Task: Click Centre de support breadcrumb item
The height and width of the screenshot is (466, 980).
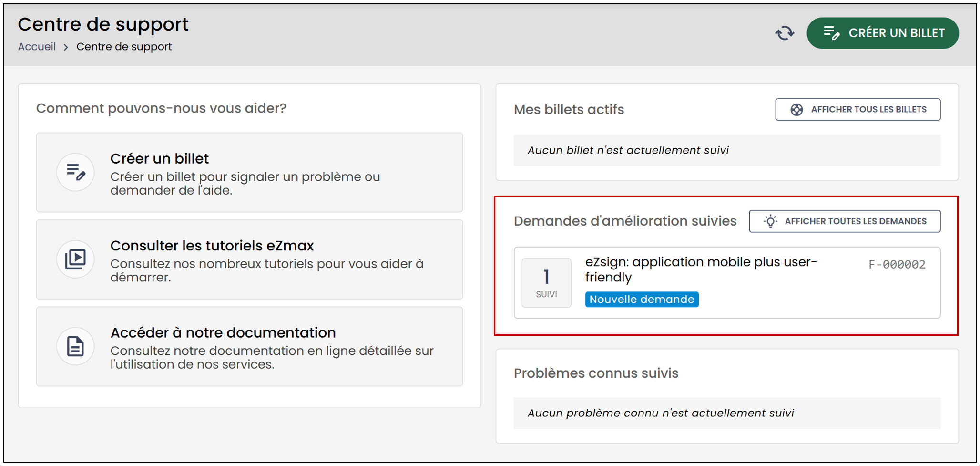Action: point(124,47)
